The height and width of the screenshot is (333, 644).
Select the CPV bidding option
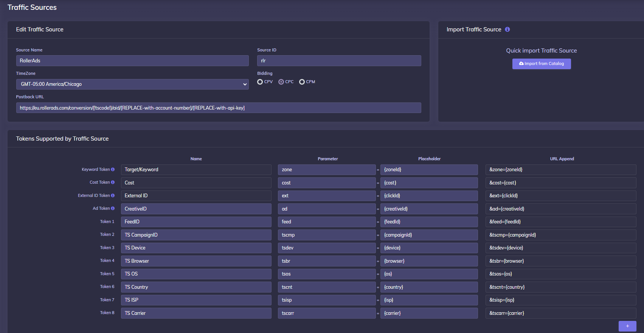(260, 82)
